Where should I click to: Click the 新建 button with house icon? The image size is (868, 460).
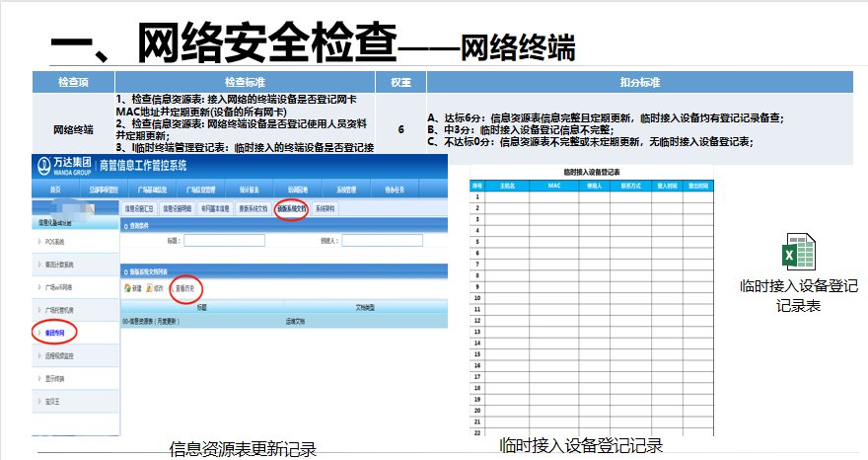click(133, 288)
